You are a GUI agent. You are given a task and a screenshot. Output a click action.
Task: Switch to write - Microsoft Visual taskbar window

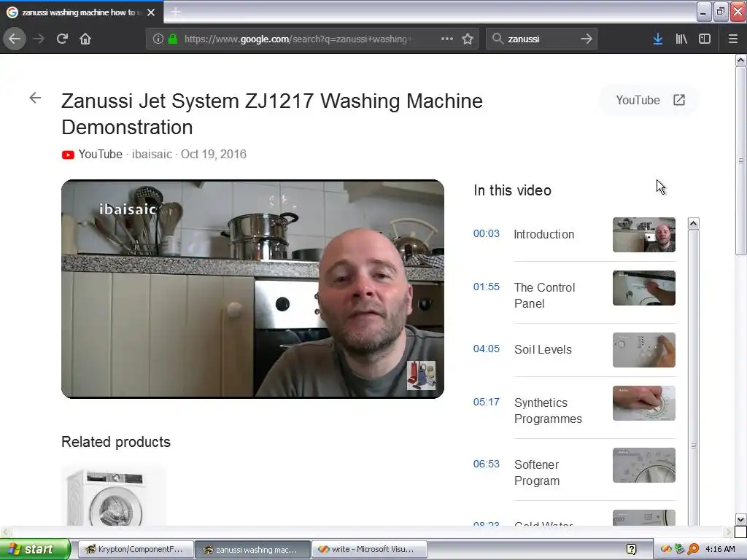[369, 549]
